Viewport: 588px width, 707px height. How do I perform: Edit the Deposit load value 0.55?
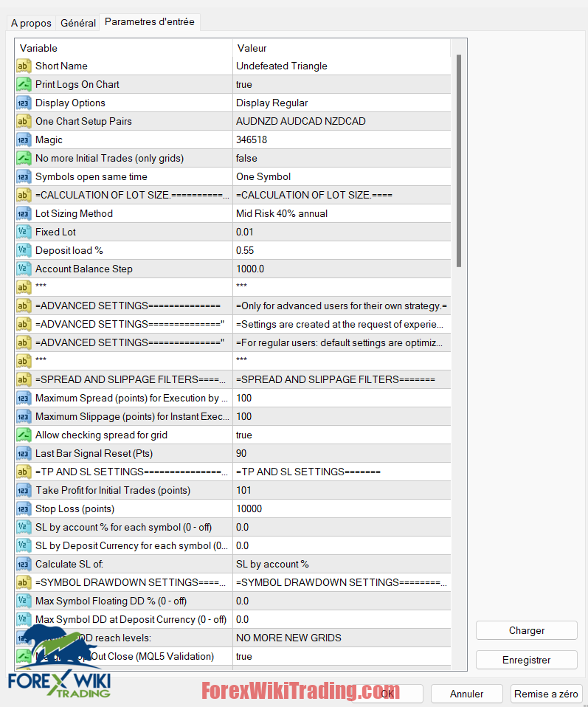click(342, 250)
